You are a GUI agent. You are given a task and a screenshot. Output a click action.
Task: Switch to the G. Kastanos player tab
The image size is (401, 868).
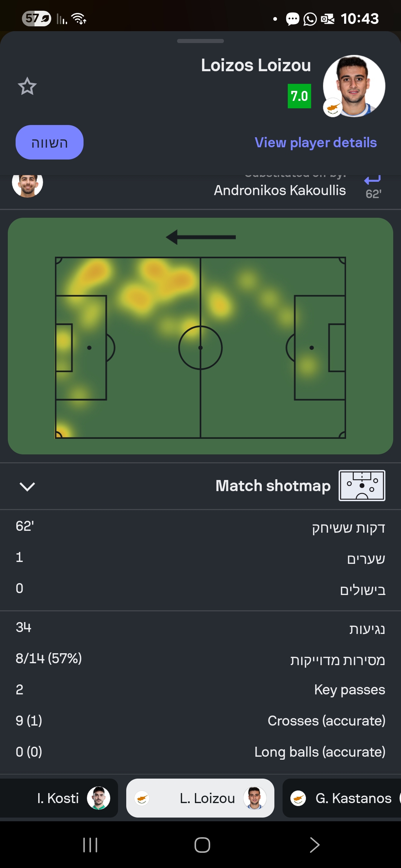[342, 798]
